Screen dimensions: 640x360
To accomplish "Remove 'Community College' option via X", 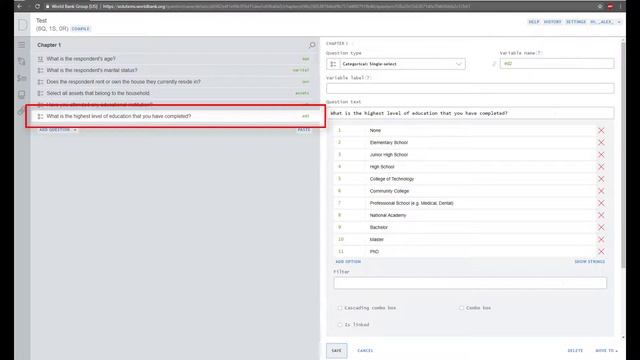I will 601,191.
